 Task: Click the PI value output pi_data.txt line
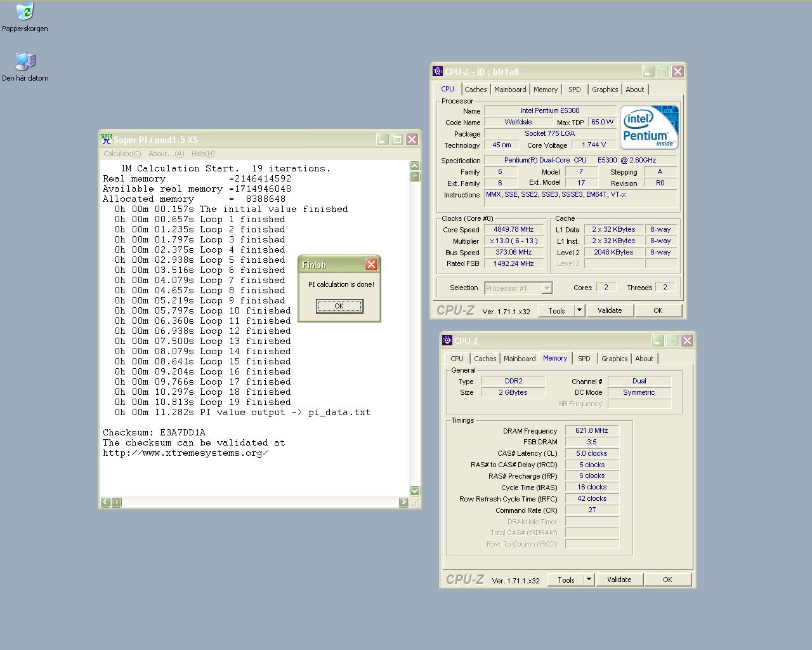243,413
